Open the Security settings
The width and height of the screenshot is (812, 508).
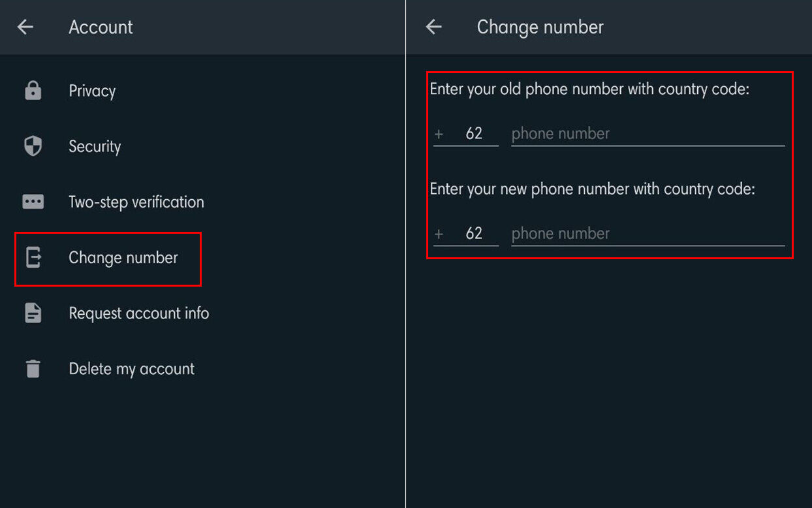95,146
